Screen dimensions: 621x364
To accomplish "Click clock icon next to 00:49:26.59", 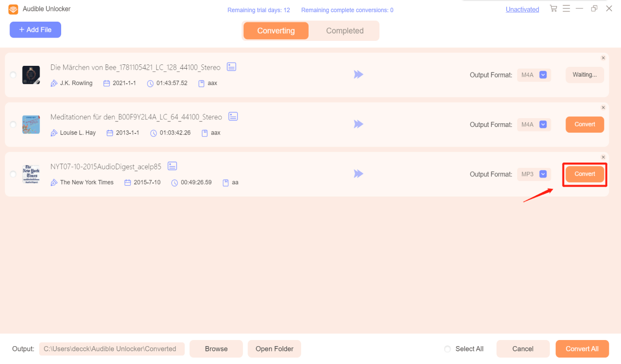I will coord(175,182).
